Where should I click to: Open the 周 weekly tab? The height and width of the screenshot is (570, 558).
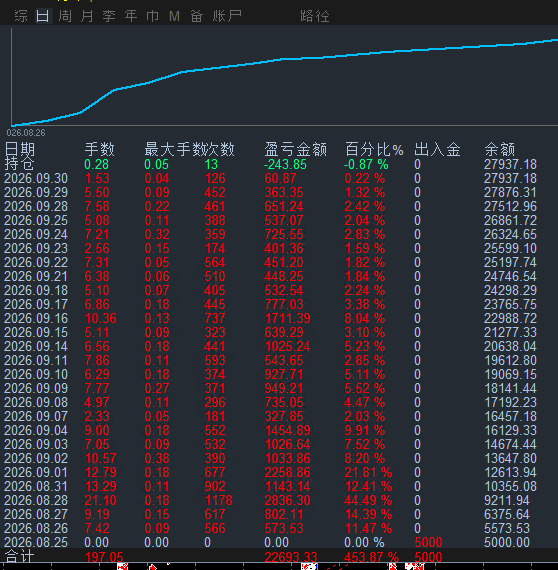(65, 16)
